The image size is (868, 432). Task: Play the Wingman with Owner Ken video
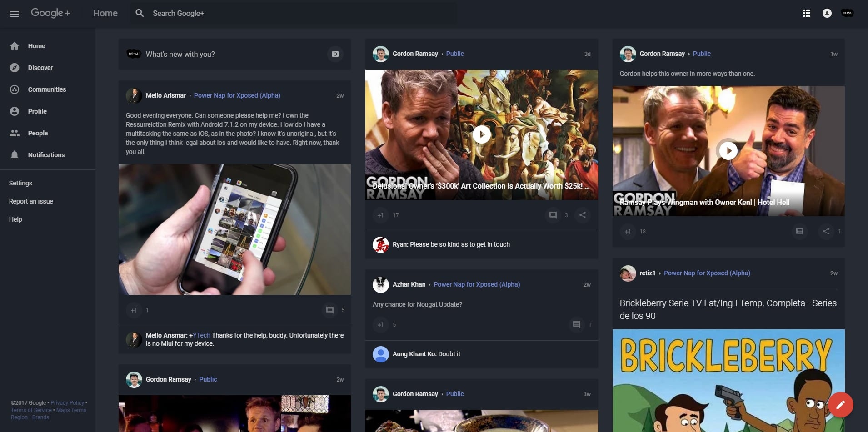click(728, 151)
